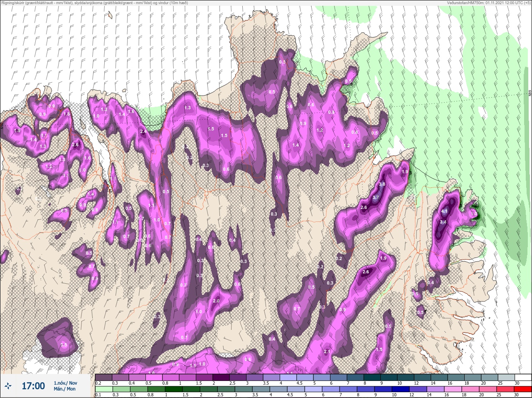Click the 2.1 precipitation value on the map
This screenshot has height=398, width=532.
click(327, 352)
